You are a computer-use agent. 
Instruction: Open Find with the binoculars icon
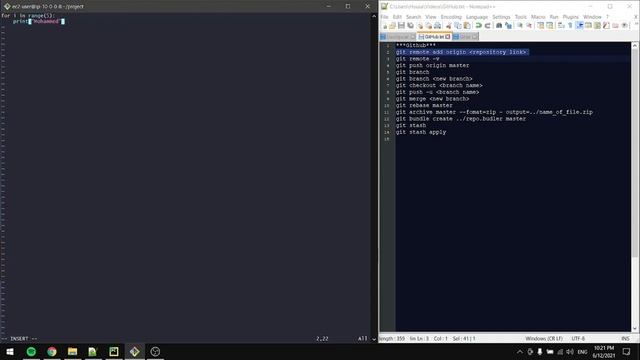pyautogui.click(x=499, y=26)
